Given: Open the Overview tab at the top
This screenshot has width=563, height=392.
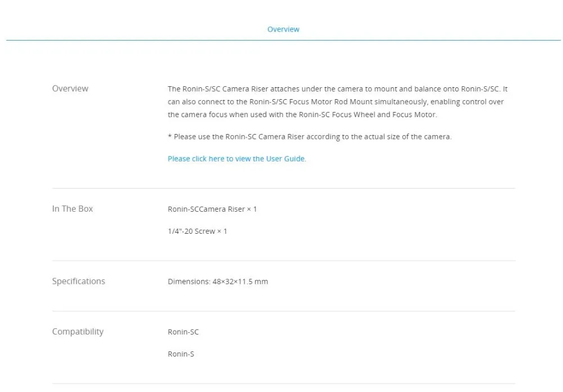Looking at the screenshot, I should click(x=283, y=29).
